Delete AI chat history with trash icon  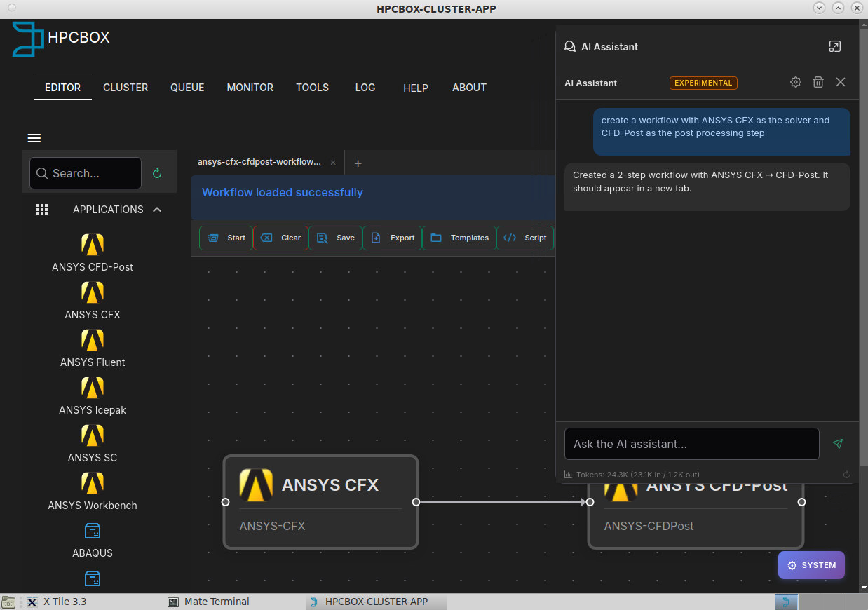pos(818,82)
